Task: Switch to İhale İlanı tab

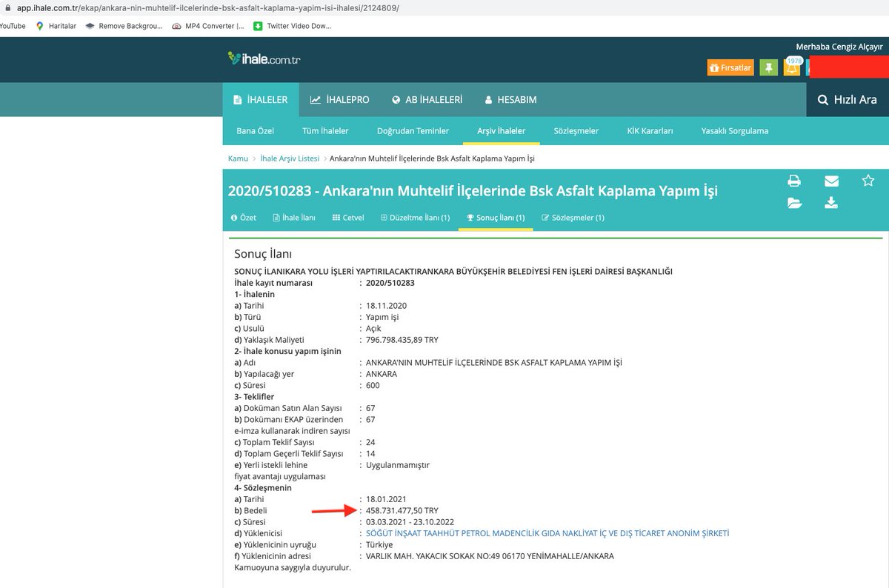Action: (x=294, y=218)
